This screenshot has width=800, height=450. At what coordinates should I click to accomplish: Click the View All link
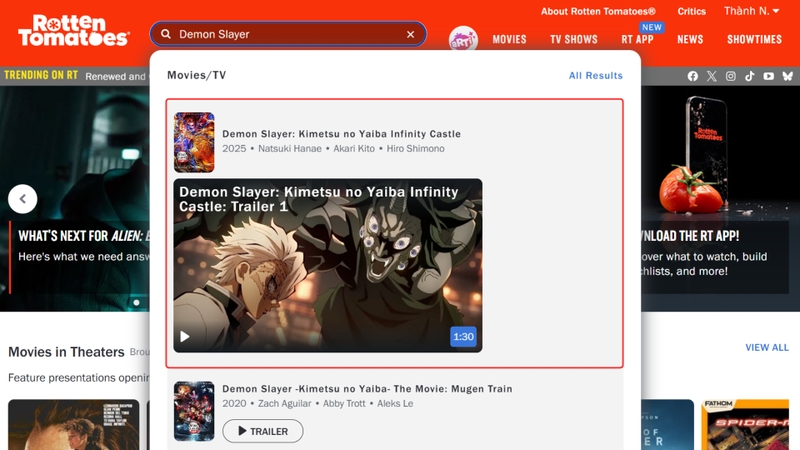[x=766, y=348]
